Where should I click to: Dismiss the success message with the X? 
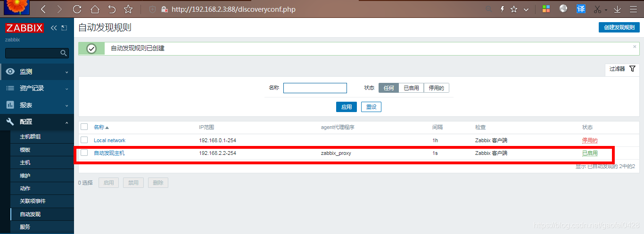click(x=635, y=47)
